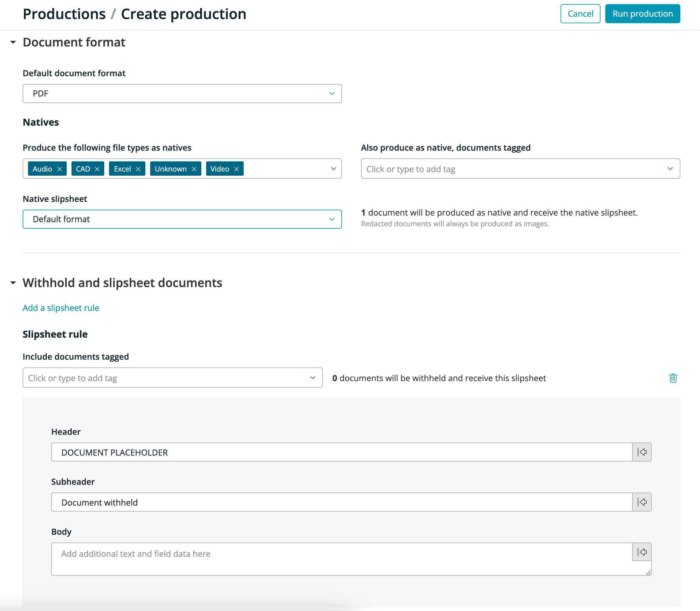Click the resize handle of Body field
The height and width of the screenshot is (611, 700).
(x=648, y=573)
